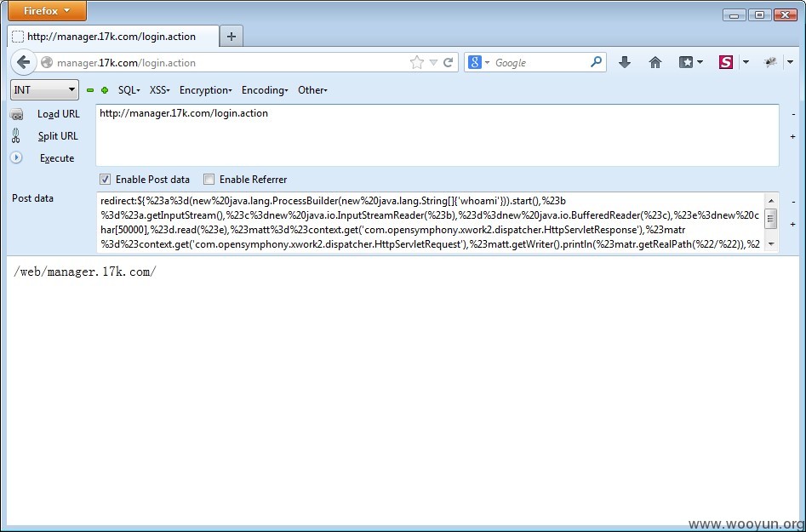Open the Bookmarks star-list icon
Viewport: 806px width, 532px height.
tap(686, 63)
